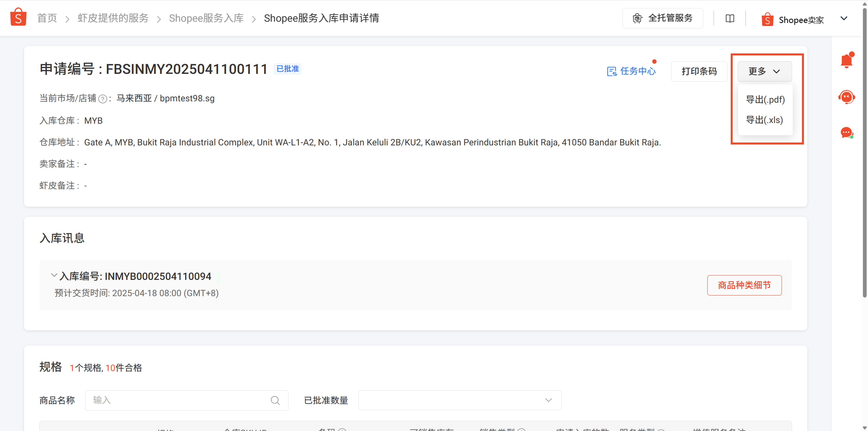Screen dimensions: 868x431
Task: Click the 打印条码 button
Action: pos(699,71)
